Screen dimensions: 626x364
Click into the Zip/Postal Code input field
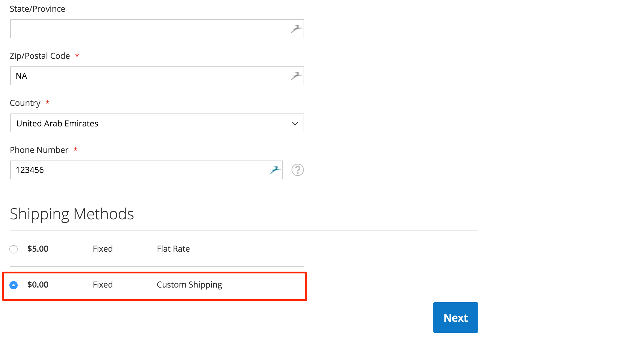point(157,75)
